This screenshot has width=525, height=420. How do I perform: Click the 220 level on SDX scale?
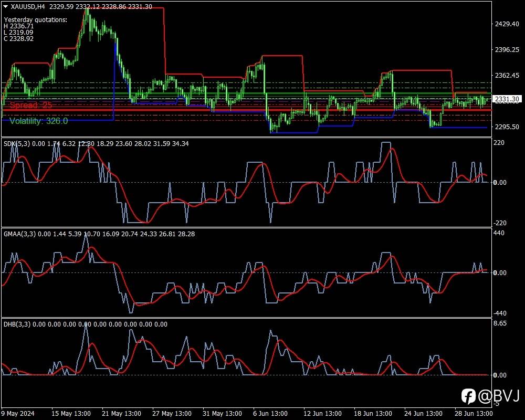(499, 143)
